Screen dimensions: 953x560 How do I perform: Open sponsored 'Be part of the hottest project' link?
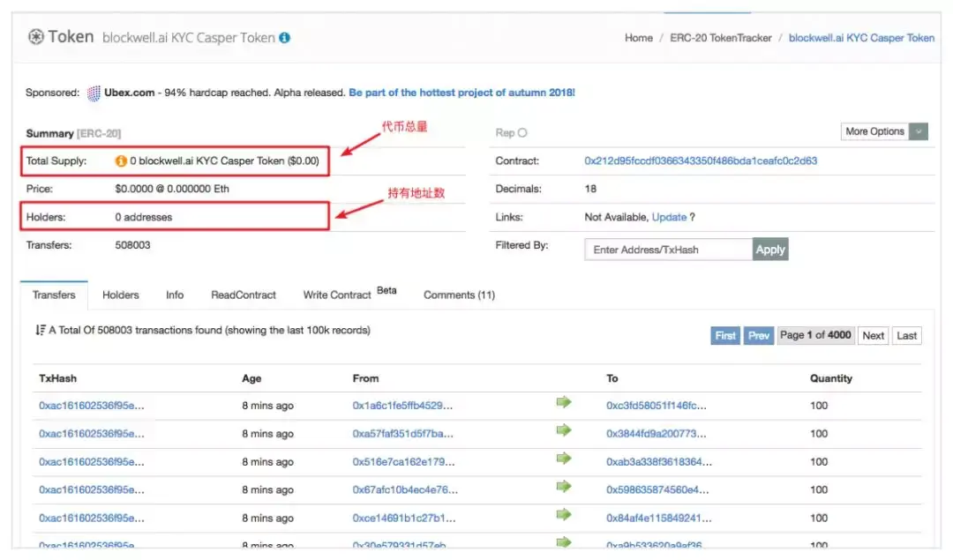tap(461, 93)
